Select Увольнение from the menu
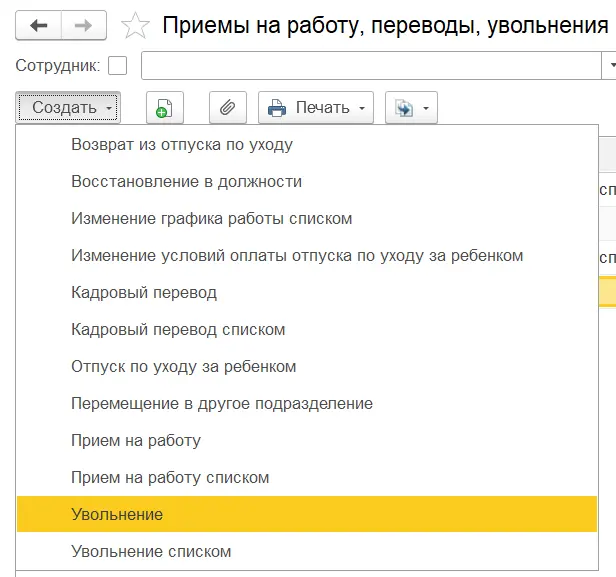Viewport: 616px width, 577px height. click(x=117, y=514)
